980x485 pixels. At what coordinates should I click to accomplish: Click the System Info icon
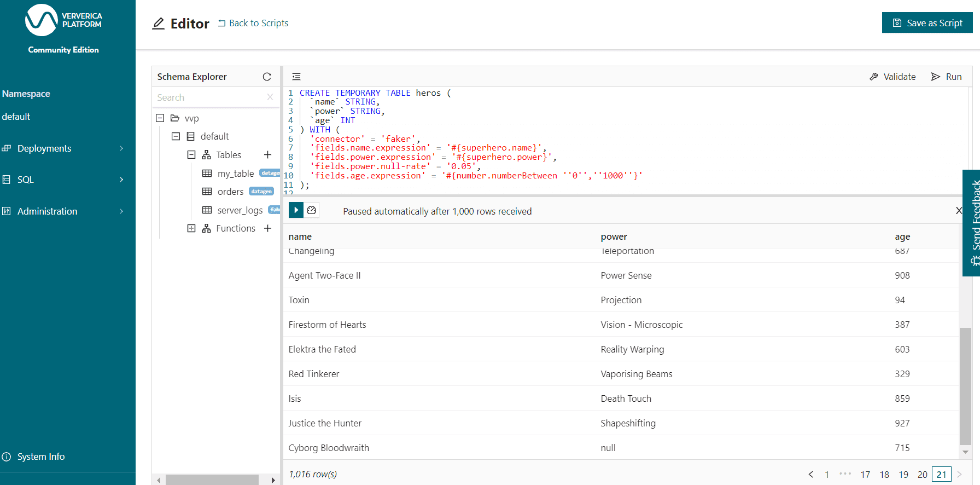[x=7, y=457]
